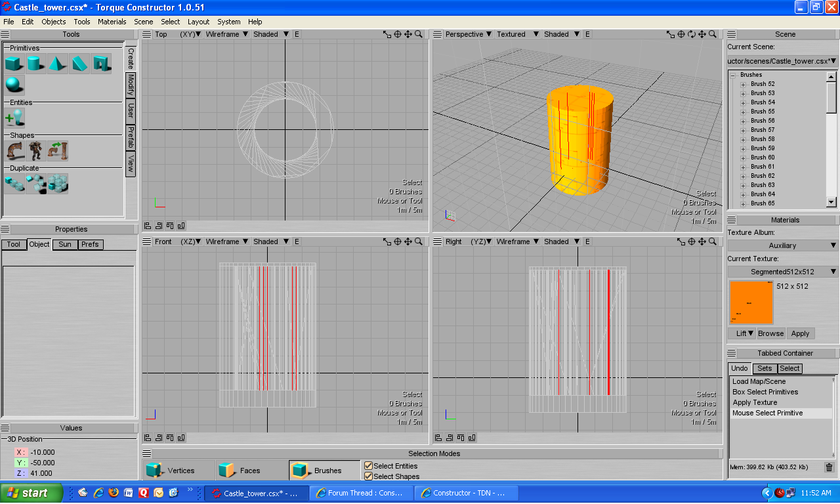Pick the Arch primitive tool
840x504 pixels.
pyautogui.click(x=100, y=64)
